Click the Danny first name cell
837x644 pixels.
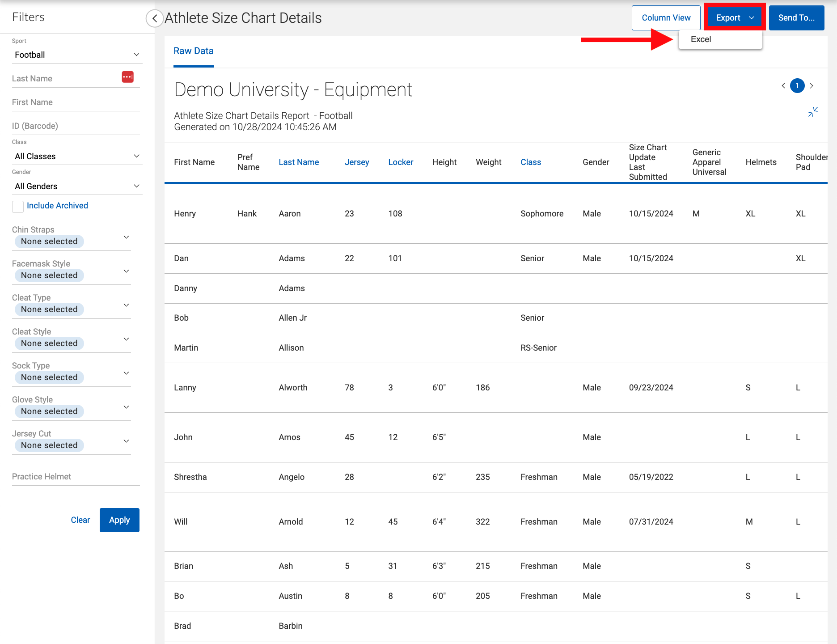click(186, 288)
